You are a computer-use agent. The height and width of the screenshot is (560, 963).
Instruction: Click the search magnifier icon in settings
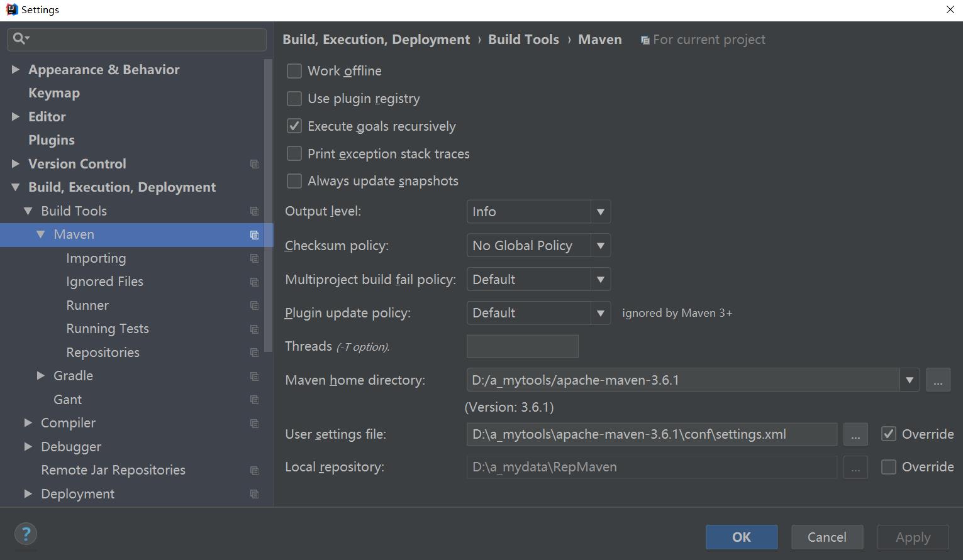(21, 39)
